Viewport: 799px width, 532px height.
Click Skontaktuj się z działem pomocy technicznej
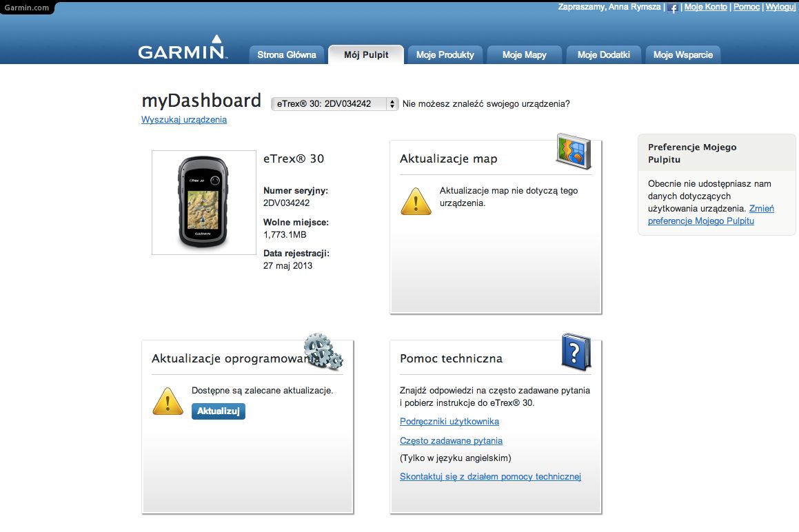[490, 476]
